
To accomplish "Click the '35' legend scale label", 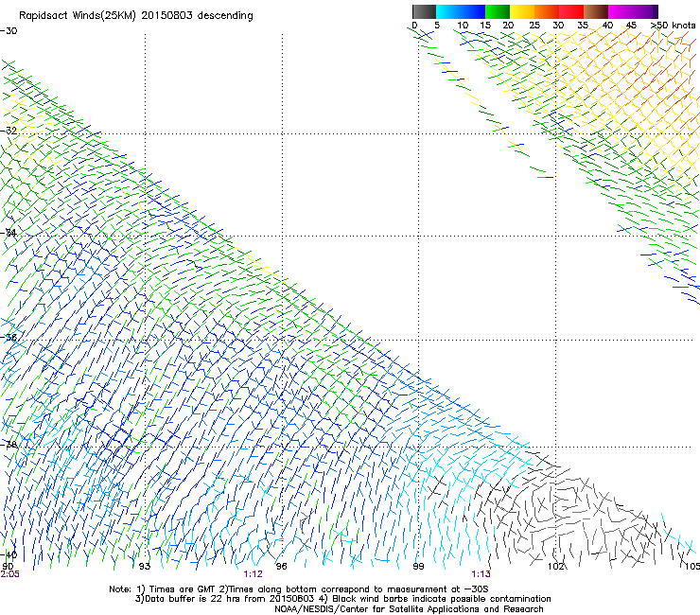I will [x=583, y=25].
